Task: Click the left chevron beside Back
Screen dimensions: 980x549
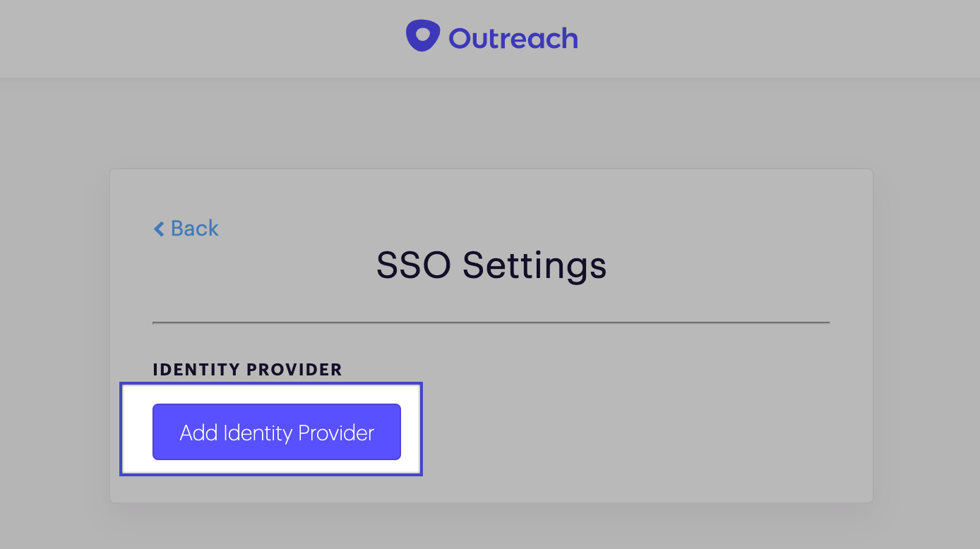Action: coord(159,229)
